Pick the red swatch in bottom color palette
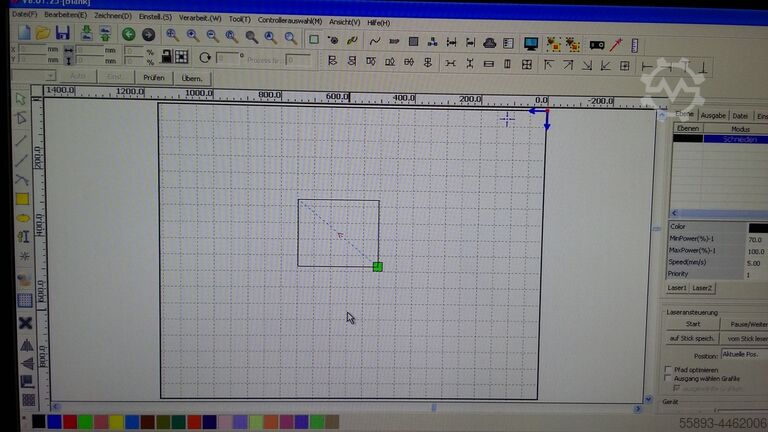This screenshot has height=432, width=768. 70,422
